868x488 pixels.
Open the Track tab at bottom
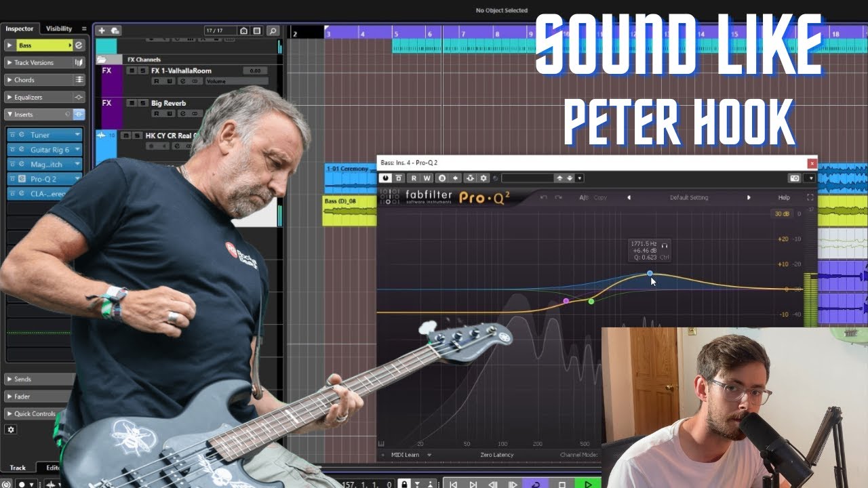pos(18,468)
